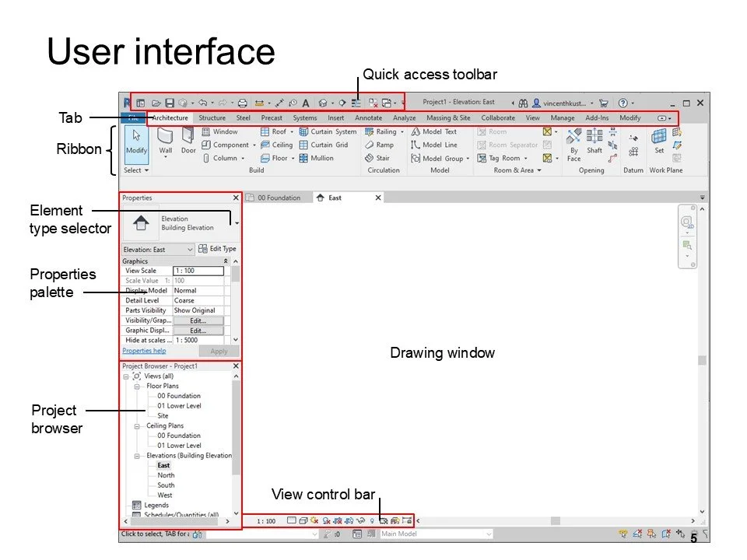
Task: Open the element type selector dropdown arrow
Action: click(x=237, y=223)
